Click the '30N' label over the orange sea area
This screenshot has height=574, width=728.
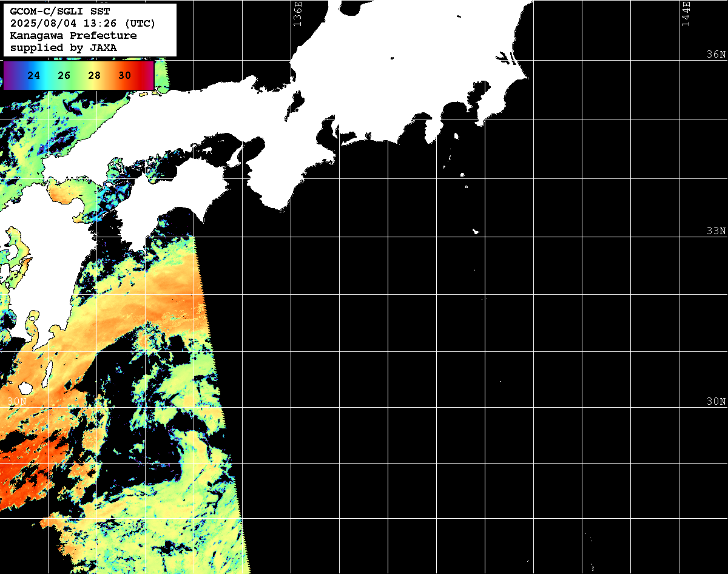pos(17,402)
